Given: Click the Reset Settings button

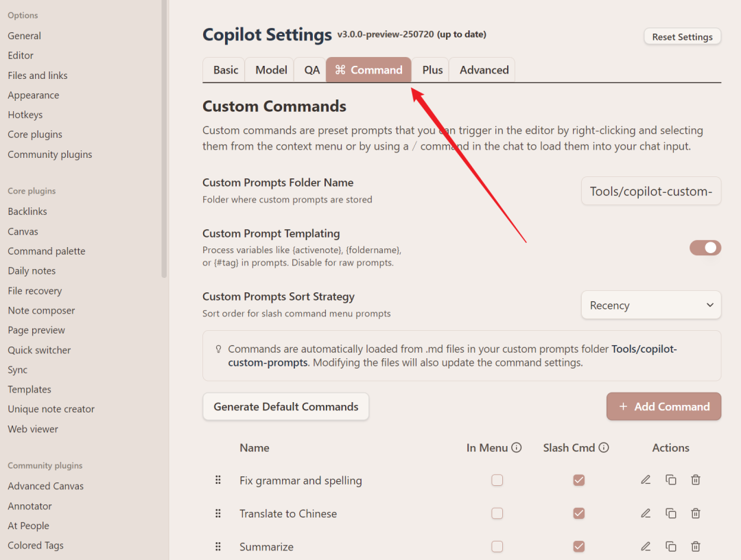Looking at the screenshot, I should 683,37.
